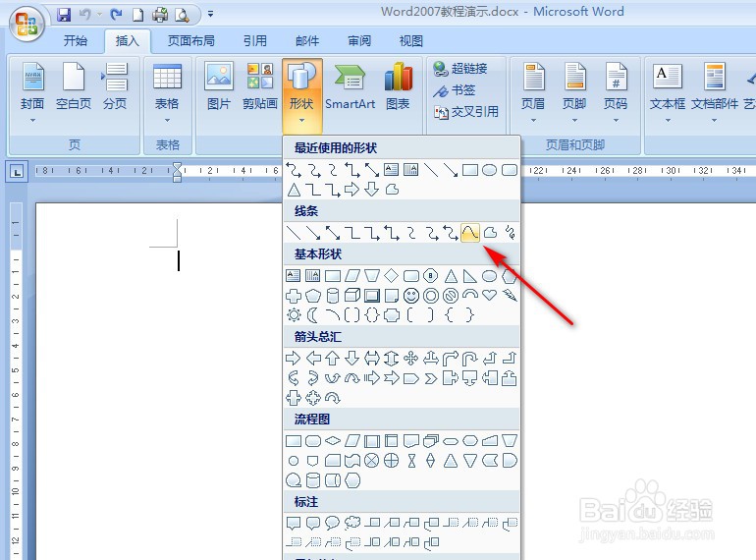This screenshot has height=560, width=756.
Task: Pick the diamond shape in 基本形状
Action: [391, 276]
